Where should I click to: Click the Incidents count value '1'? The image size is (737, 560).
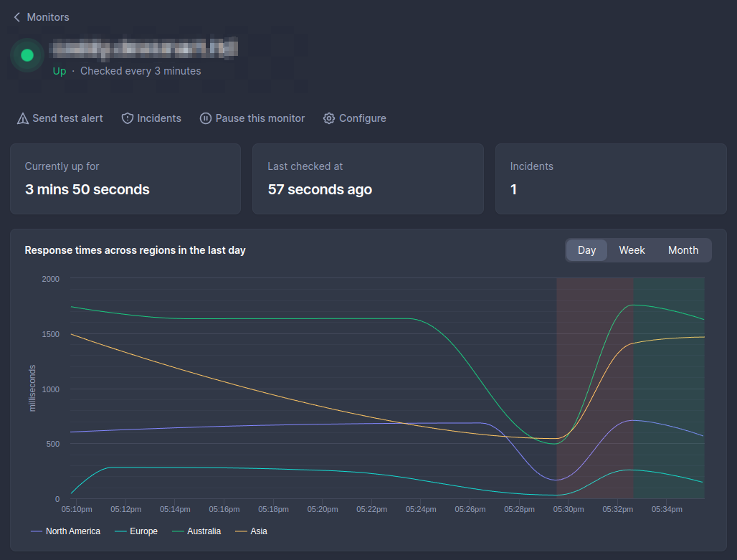[x=514, y=189]
